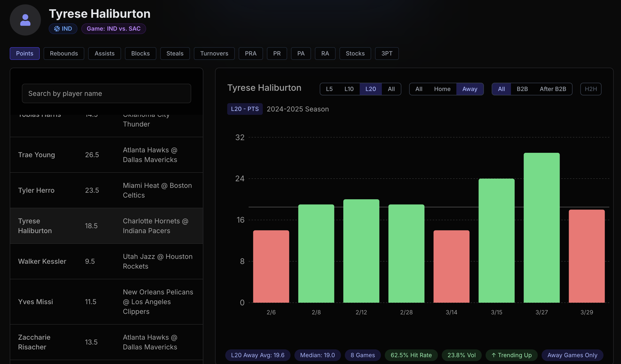Toggle the L10 game range
The height and width of the screenshot is (364, 621).
point(349,89)
